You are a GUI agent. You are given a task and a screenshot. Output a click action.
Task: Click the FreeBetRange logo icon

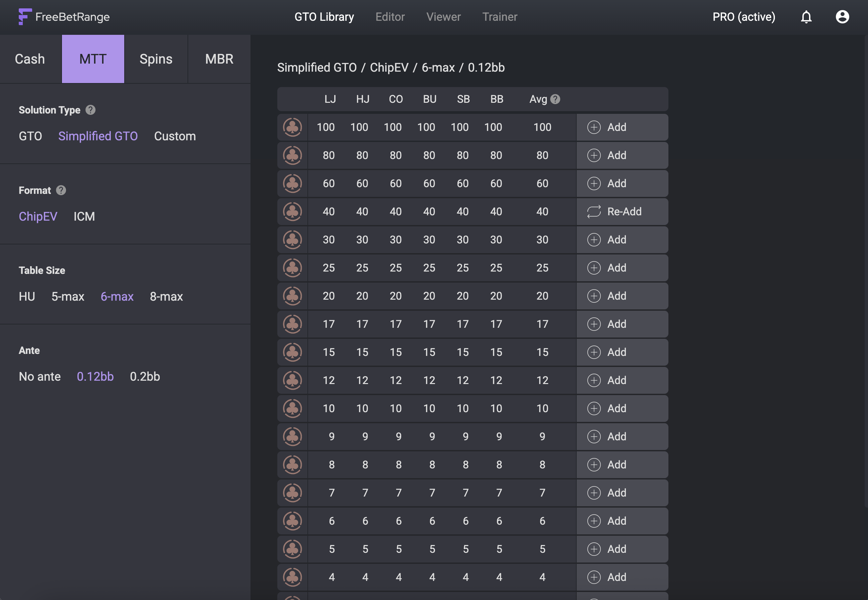pyautogui.click(x=25, y=17)
